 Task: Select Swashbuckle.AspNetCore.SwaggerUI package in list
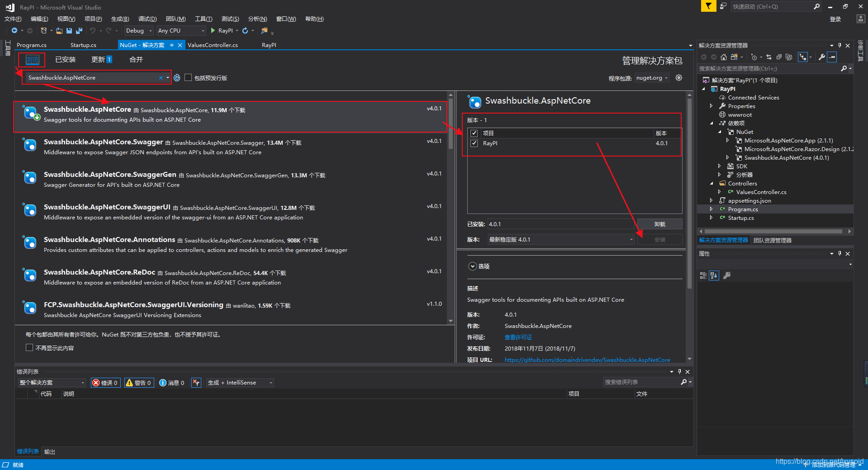231,212
